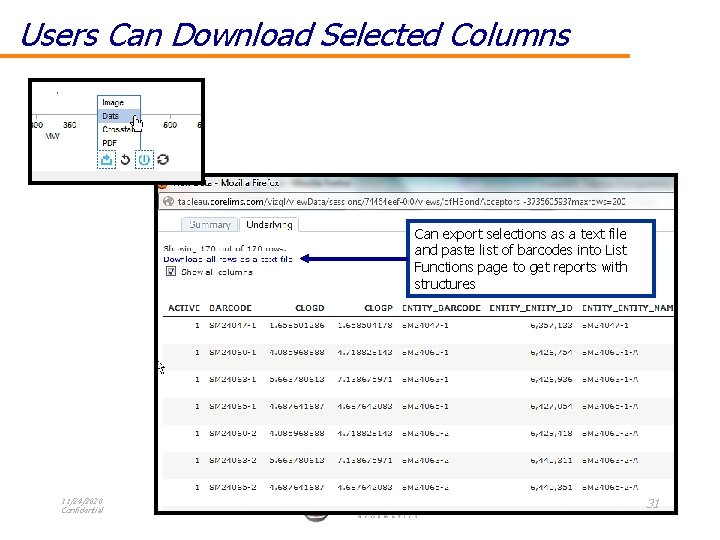Switch to the Underlying tab
This screenshot has height=540, width=720.
[269, 225]
